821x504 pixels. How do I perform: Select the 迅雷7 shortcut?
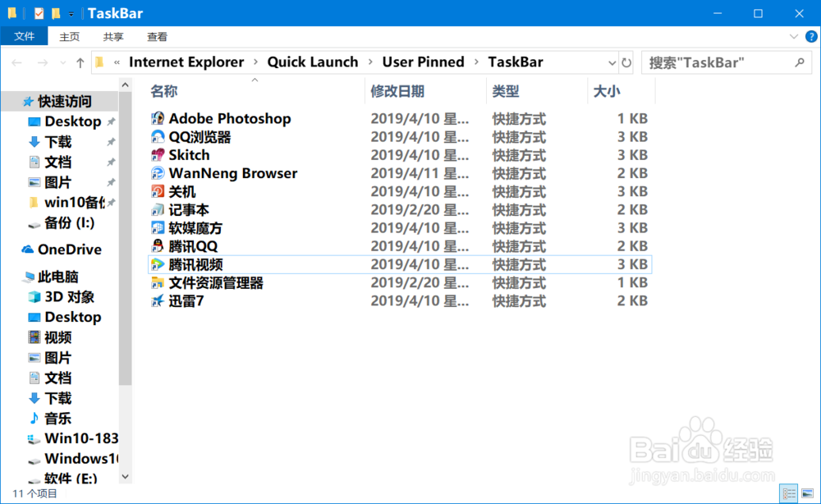pos(186,300)
